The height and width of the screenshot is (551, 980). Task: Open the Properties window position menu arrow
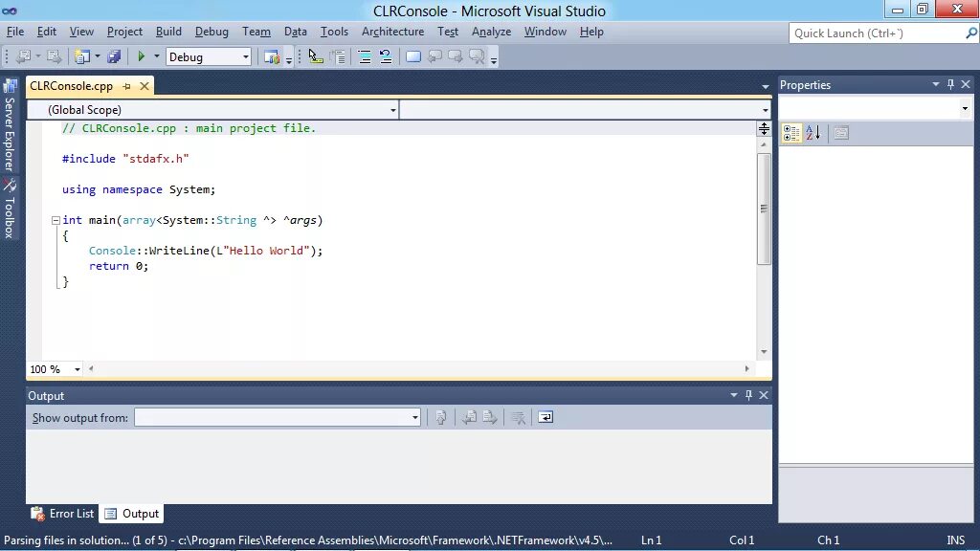tap(936, 84)
